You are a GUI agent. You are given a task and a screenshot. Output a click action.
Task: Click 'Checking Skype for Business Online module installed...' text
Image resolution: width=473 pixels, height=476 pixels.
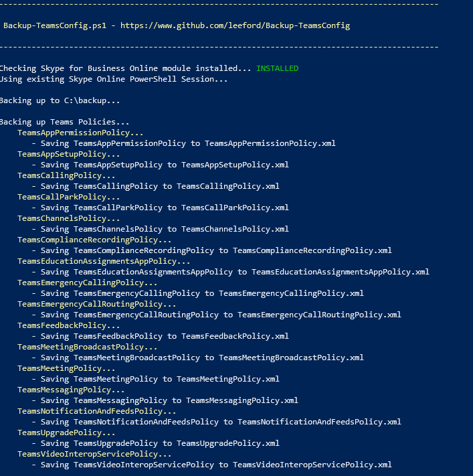coord(126,68)
